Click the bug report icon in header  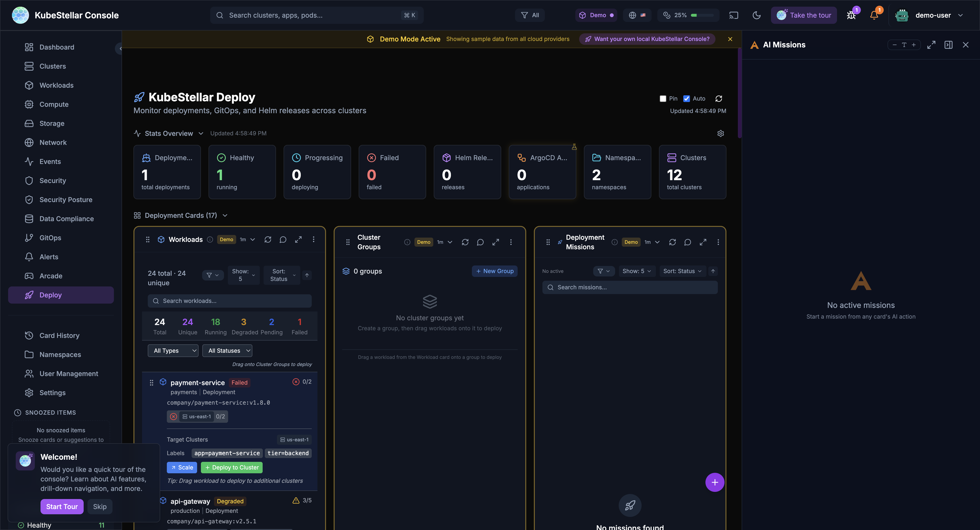[851, 15]
